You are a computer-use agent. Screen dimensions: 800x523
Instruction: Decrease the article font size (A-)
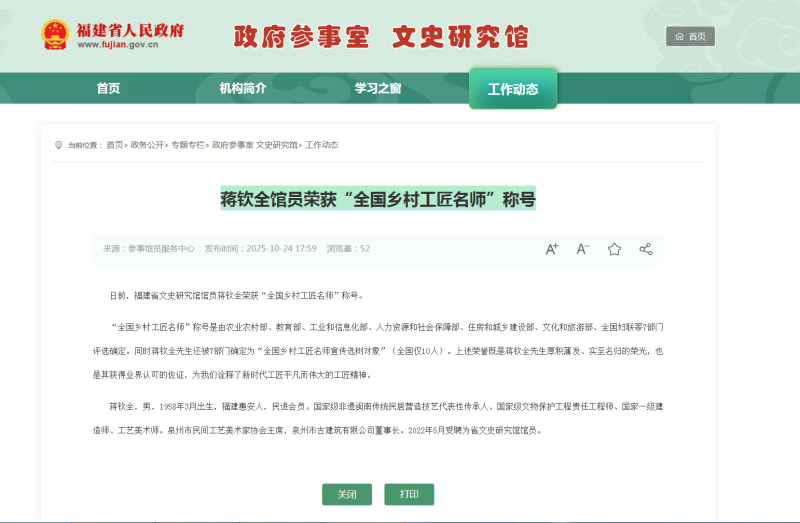(x=583, y=249)
